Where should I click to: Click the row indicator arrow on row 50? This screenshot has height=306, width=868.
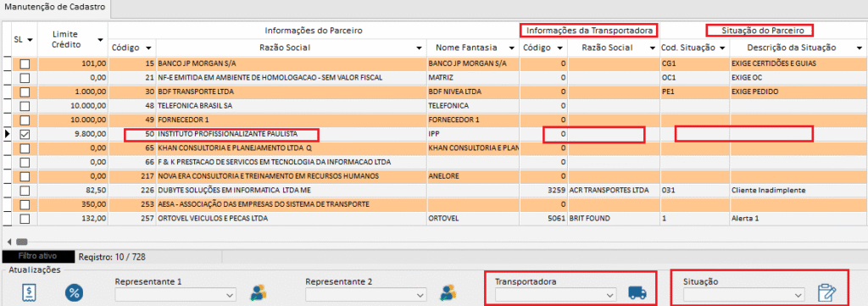7,134
